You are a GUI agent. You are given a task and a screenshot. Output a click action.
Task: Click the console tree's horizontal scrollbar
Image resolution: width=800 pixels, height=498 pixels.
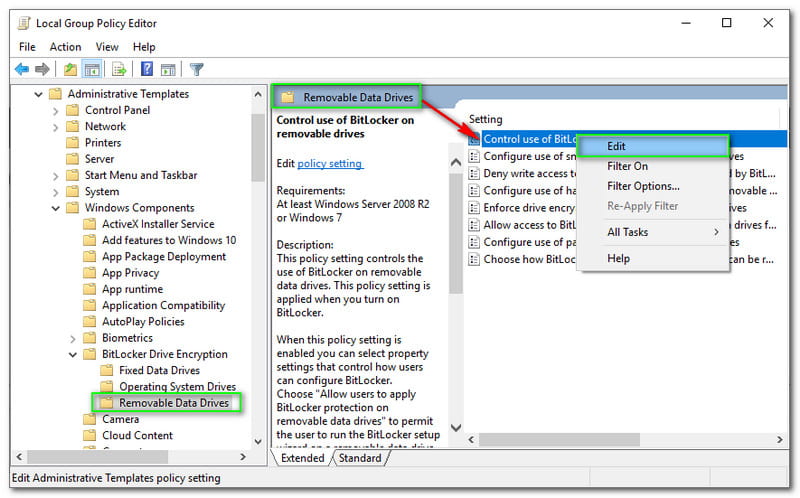click(130, 457)
